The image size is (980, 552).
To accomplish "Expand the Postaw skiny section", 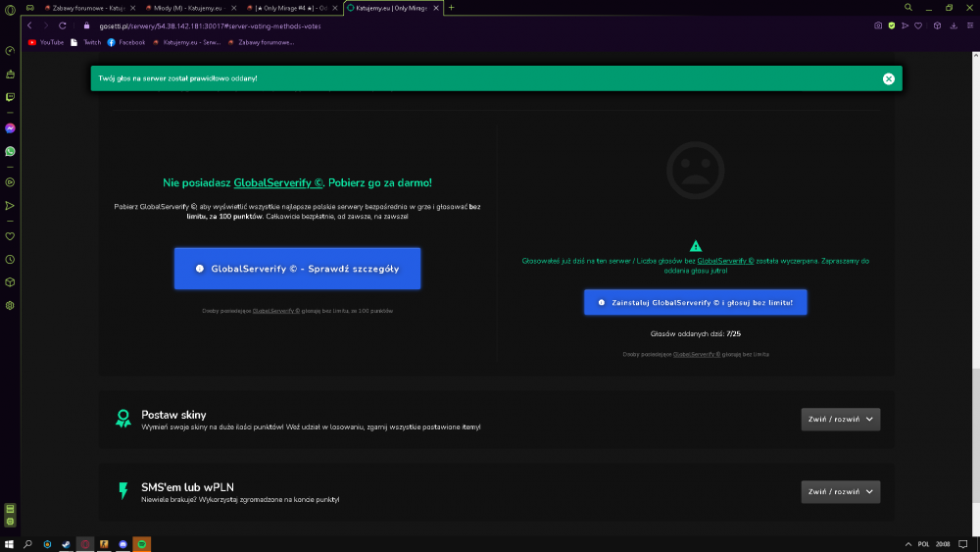I will (840, 420).
